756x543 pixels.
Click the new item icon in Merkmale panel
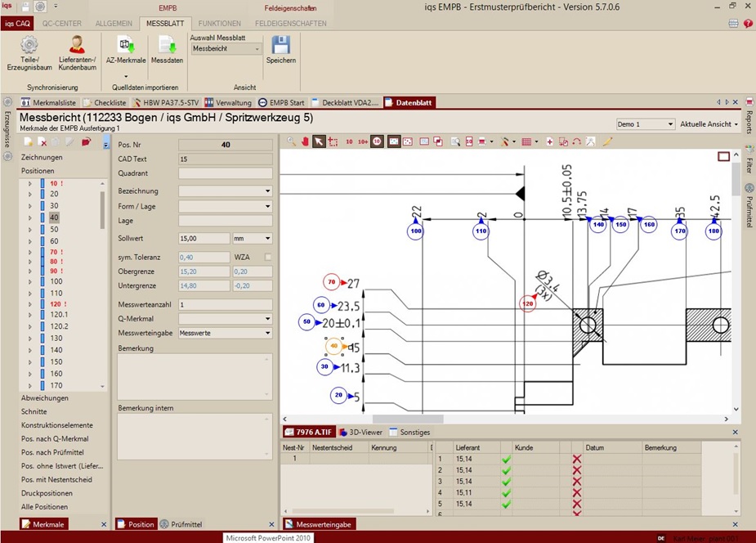[29, 141]
